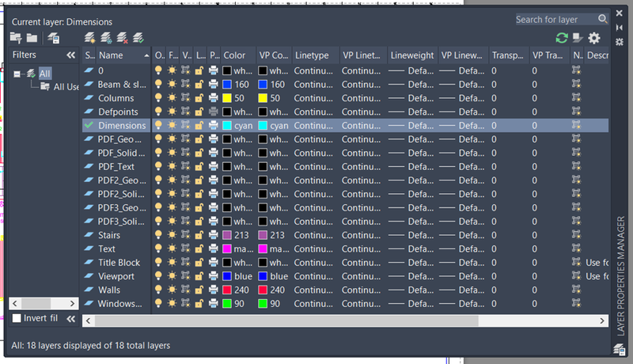Viewport: 633px width, 364px height.
Task: Turn off the Stairs layer lightbulb
Action: [158, 235]
